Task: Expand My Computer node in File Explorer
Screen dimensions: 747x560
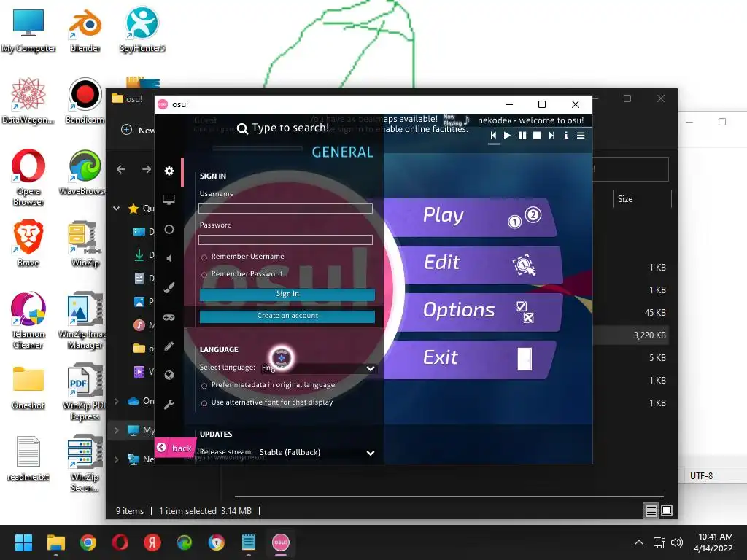Action: 116,430
